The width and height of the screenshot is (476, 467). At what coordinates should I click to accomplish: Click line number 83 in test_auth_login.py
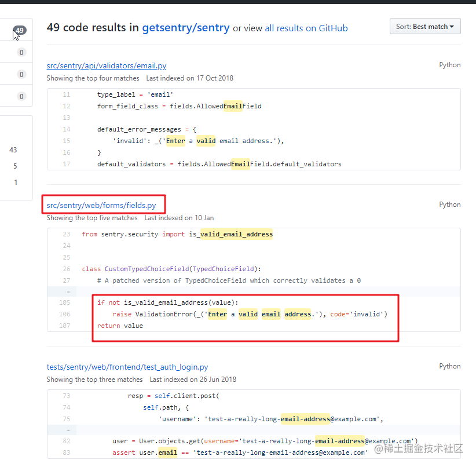67,453
